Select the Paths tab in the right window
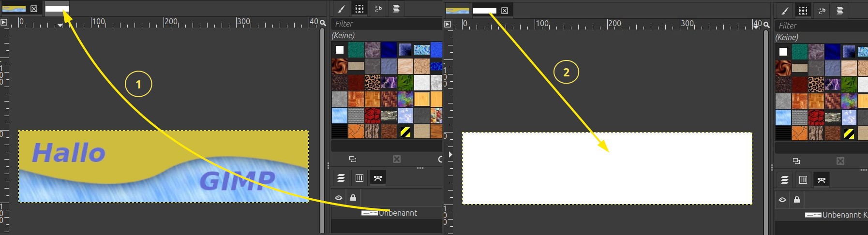This screenshot has height=235, width=868. 822,180
